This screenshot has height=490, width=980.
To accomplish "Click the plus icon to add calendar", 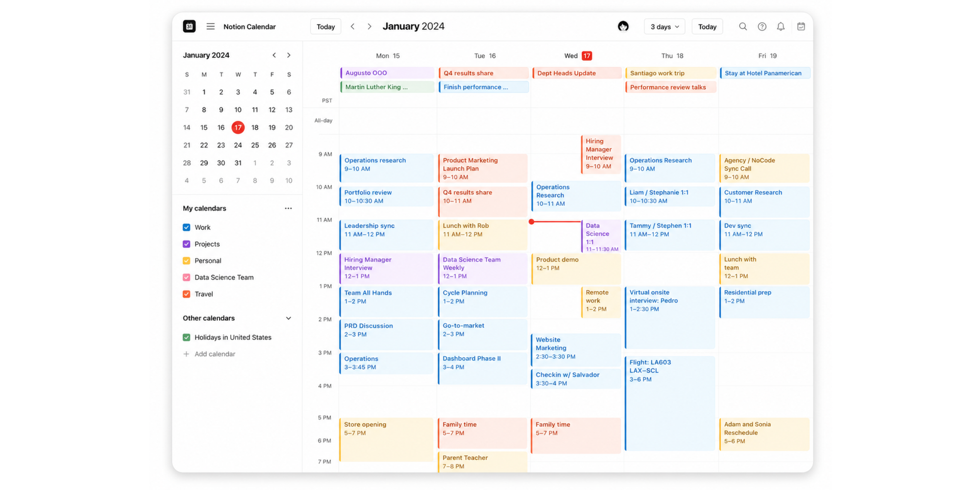I will coord(186,354).
